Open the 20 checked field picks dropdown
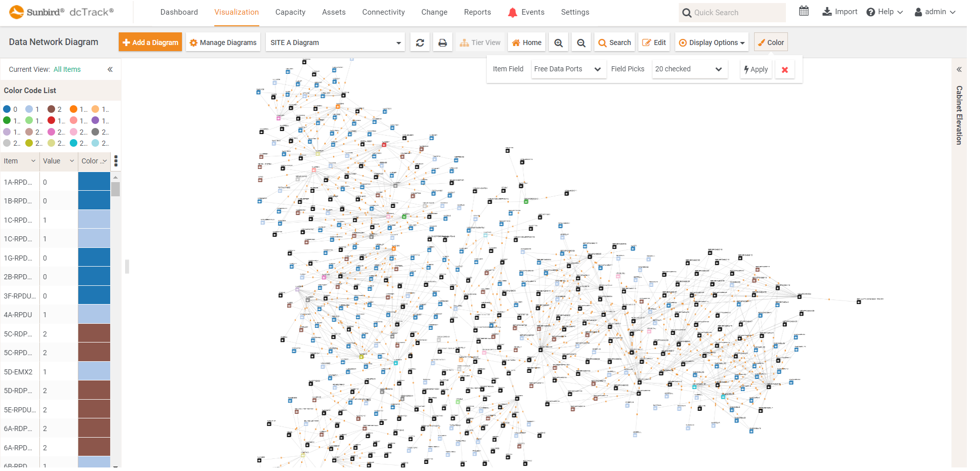Image resolution: width=980 pixels, height=471 pixels. (688, 69)
